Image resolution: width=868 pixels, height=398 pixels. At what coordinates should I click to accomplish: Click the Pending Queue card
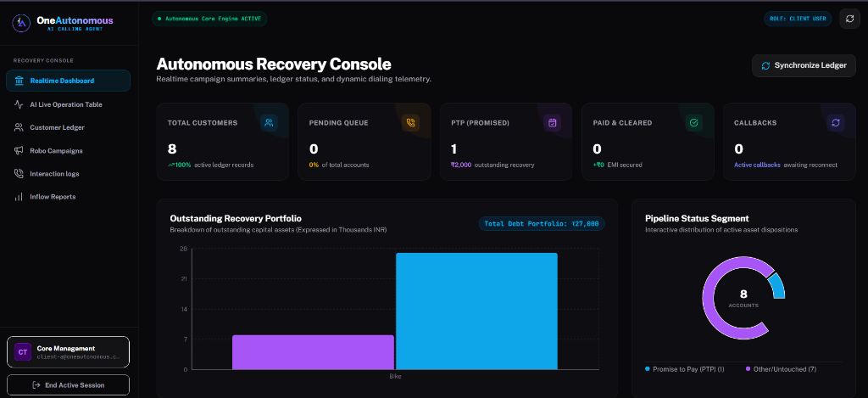[x=364, y=142]
